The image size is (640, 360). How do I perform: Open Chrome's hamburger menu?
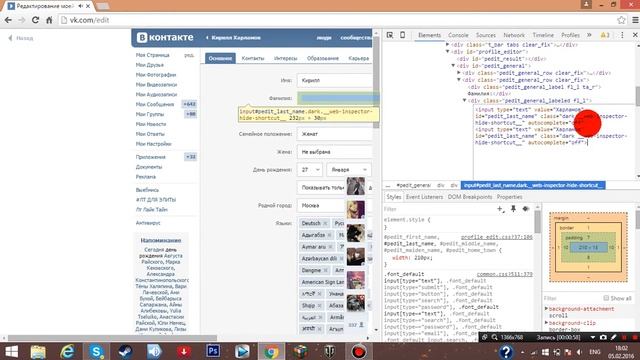click(x=635, y=20)
